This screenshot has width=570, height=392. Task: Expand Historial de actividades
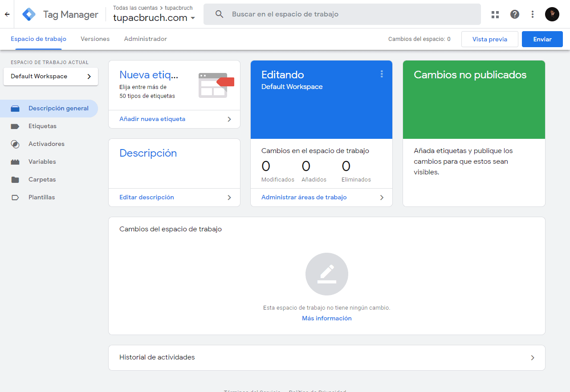pyautogui.click(x=327, y=357)
